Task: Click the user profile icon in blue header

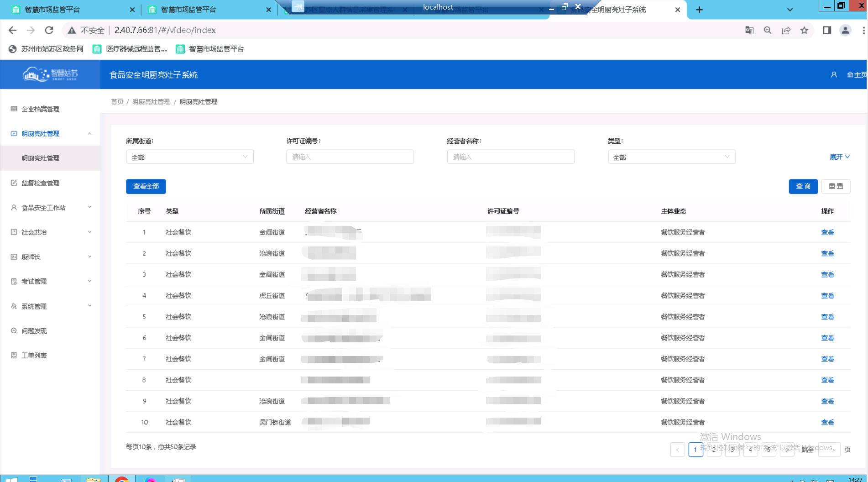Action: click(x=834, y=75)
